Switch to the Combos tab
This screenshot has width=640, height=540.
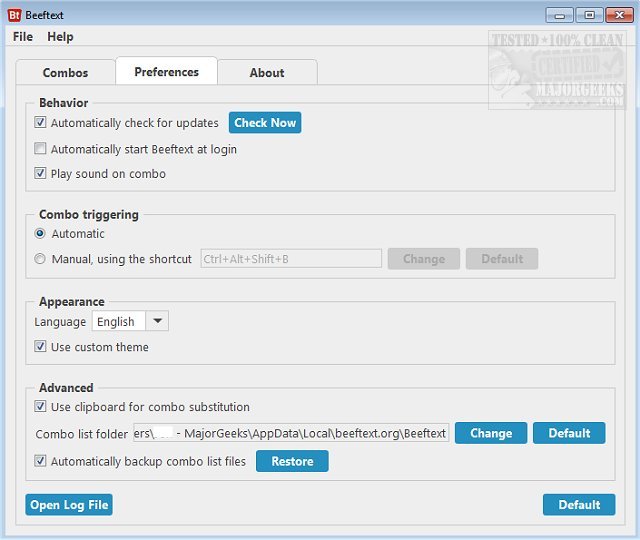pyautogui.click(x=65, y=73)
